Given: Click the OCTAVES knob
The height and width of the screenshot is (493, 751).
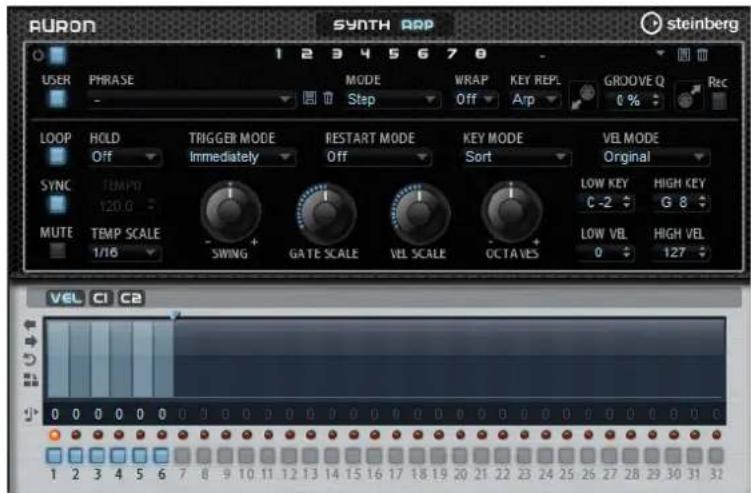Looking at the screenshot, I should pyautogui.click(x=512, y=212).
